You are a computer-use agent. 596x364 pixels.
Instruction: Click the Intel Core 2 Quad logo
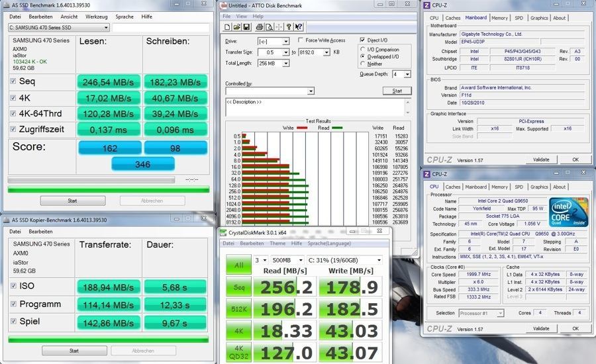pos(568,212)
